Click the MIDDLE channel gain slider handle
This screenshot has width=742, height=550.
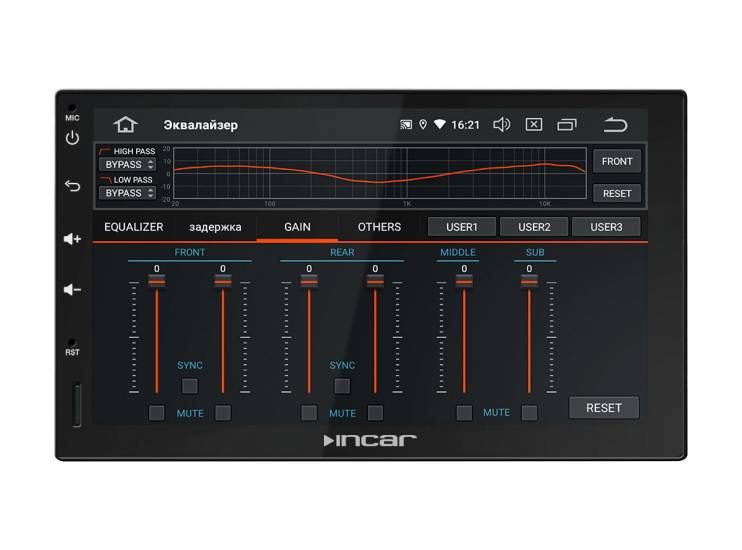point(464,282)
